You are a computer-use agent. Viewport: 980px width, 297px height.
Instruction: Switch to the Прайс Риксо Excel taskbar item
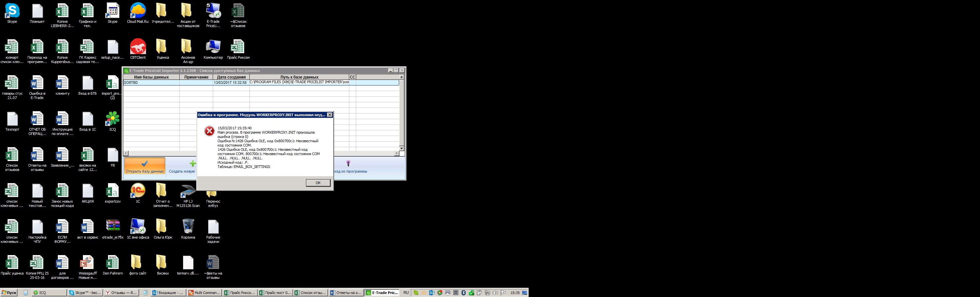(240, 293)
